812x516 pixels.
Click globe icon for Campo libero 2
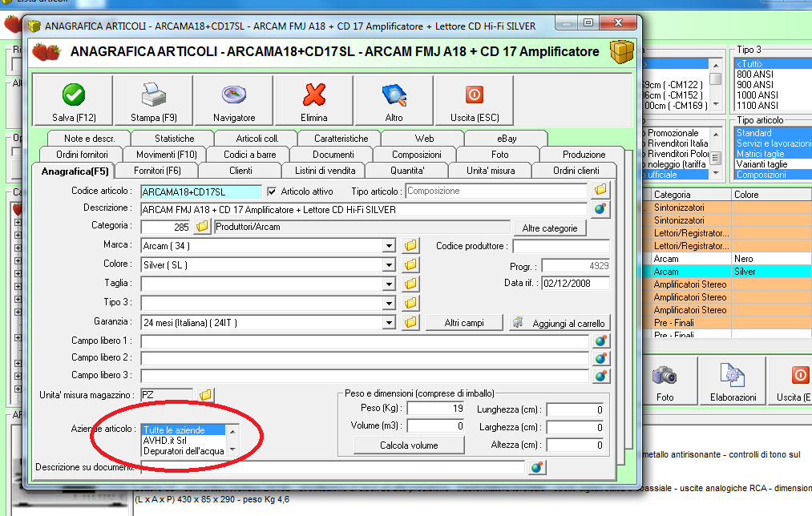pos(600,358)
